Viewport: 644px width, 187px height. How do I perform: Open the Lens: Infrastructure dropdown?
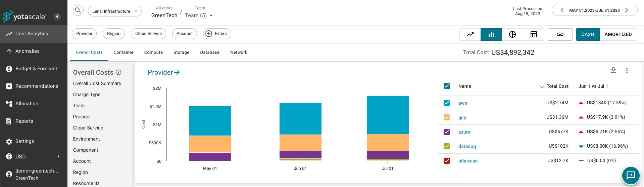[115, 11]
